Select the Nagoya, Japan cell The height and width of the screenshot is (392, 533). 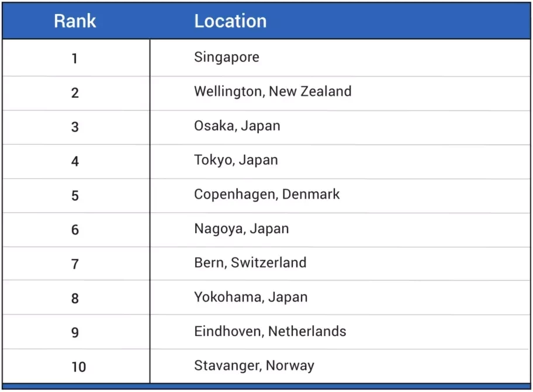(241, 228)
